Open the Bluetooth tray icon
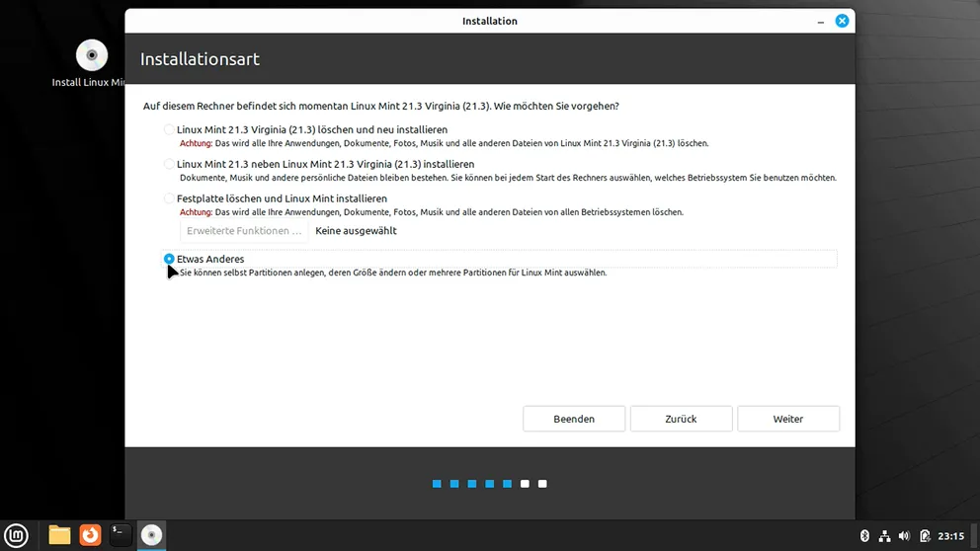 [x=864, y=536]
